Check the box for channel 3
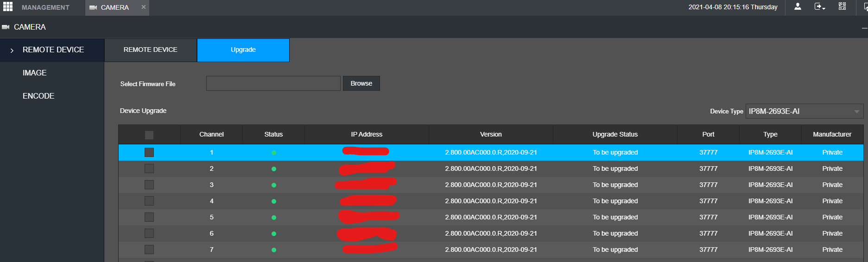 (149, 185)
